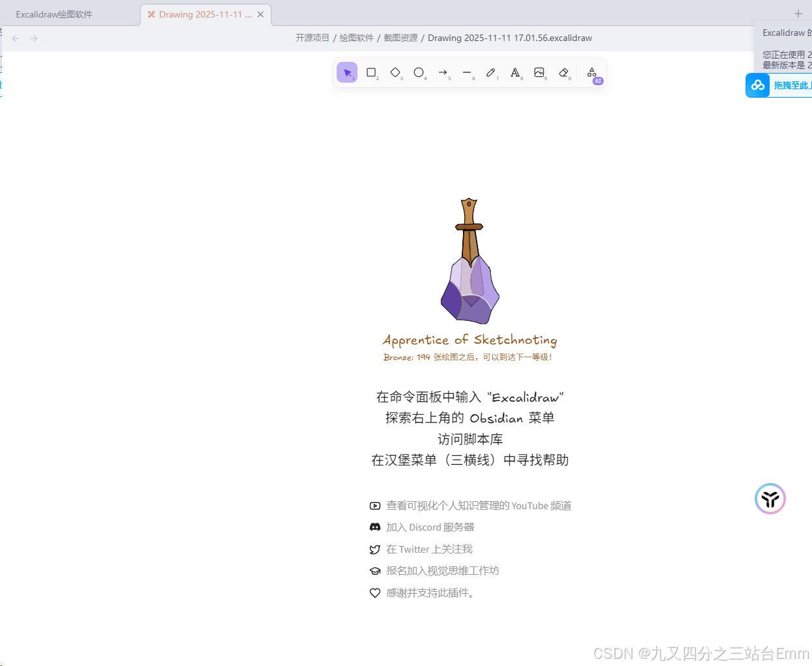Select the Line tool
The width and height of the screenshot is (812, 666).
(x=468, y=72)
